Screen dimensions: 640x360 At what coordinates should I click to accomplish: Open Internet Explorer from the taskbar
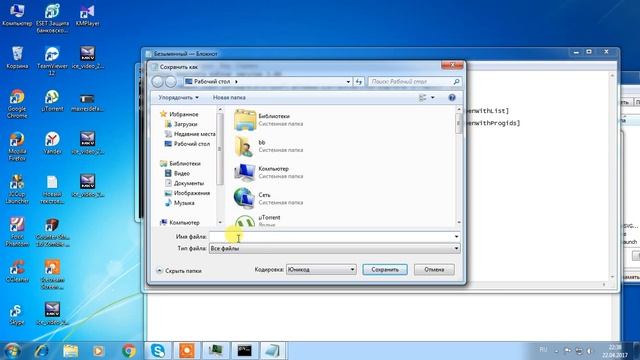[42, 351]
